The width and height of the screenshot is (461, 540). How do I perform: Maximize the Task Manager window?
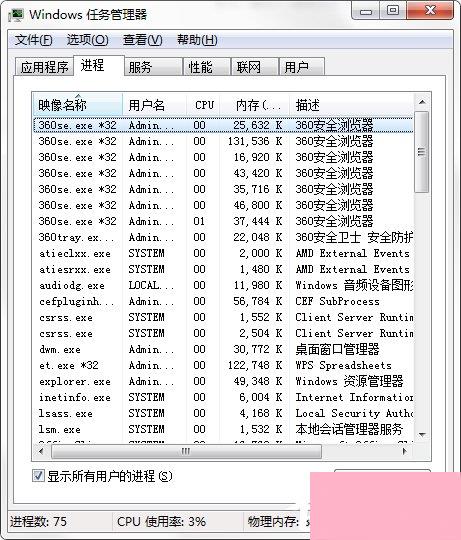393,11
